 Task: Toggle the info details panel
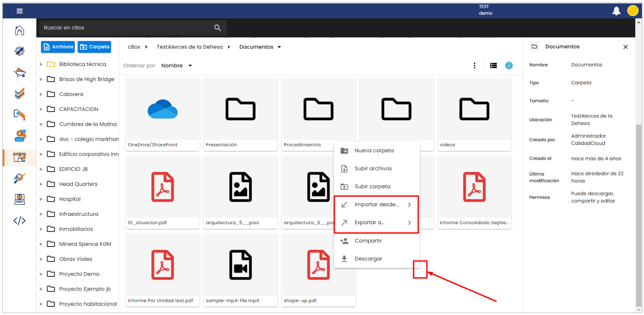point(509,65)
